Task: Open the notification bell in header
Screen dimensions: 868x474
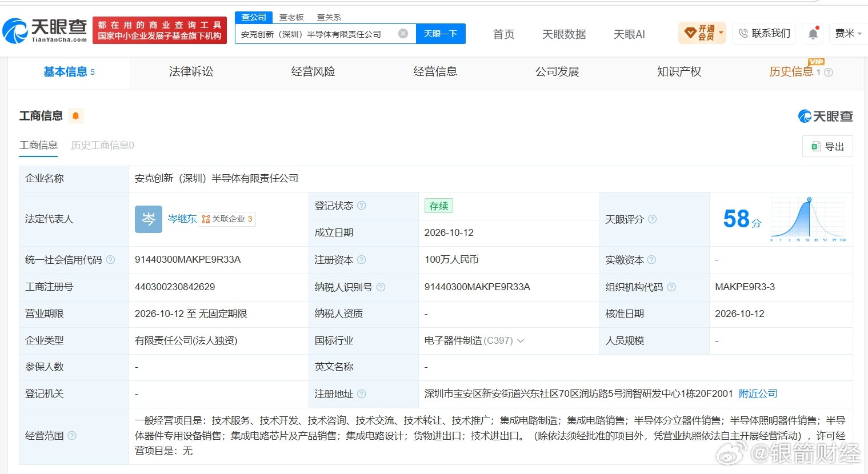Action: (813, 34)
